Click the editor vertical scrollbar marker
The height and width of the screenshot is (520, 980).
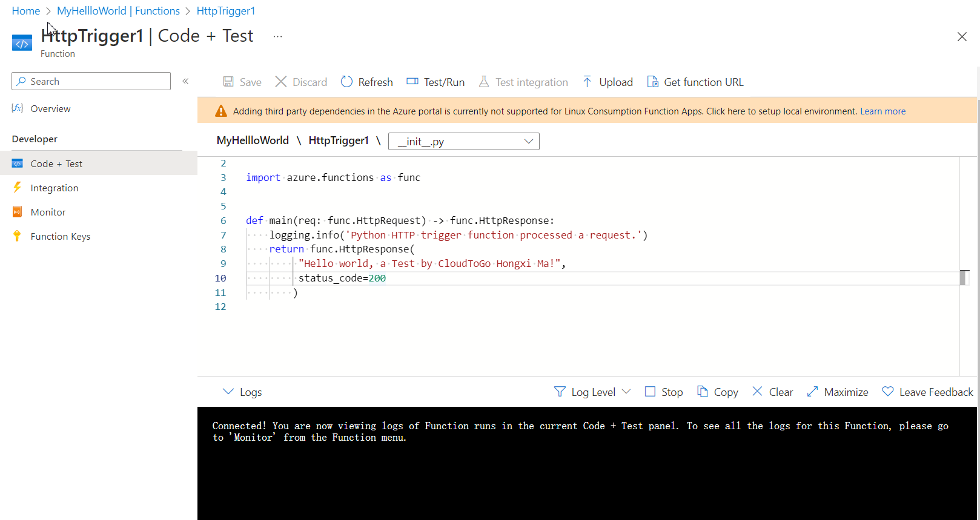click(x=964, y=277)
